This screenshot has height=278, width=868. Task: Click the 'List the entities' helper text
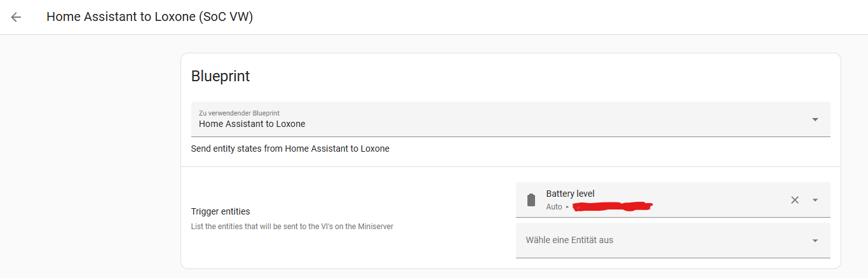[292, 227]
